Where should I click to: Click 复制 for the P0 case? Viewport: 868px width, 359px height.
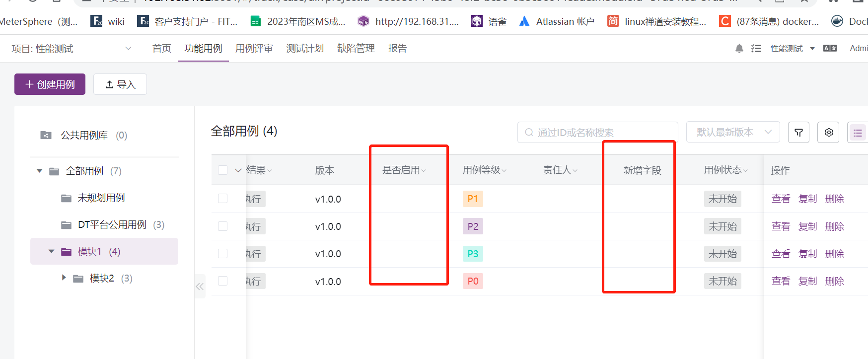[807, 281]
